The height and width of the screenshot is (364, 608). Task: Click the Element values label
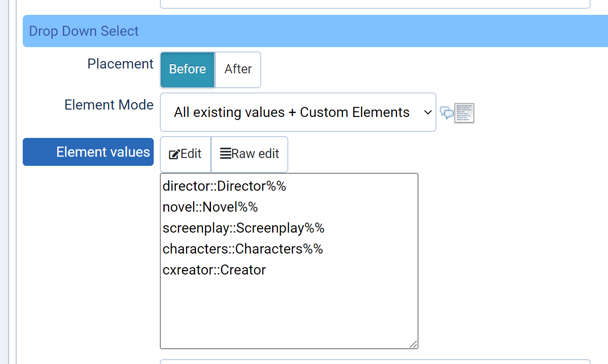(88, 152)
